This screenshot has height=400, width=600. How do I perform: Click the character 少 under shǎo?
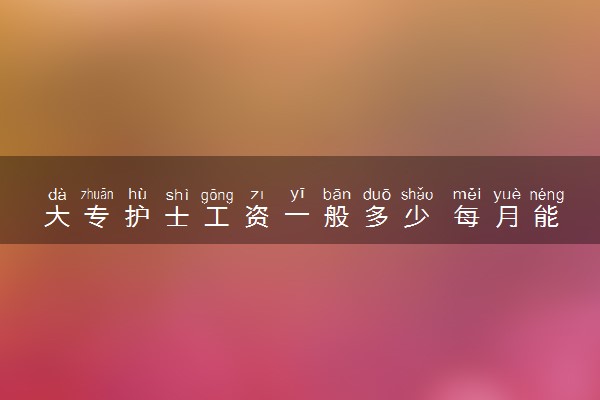point(416,217)
